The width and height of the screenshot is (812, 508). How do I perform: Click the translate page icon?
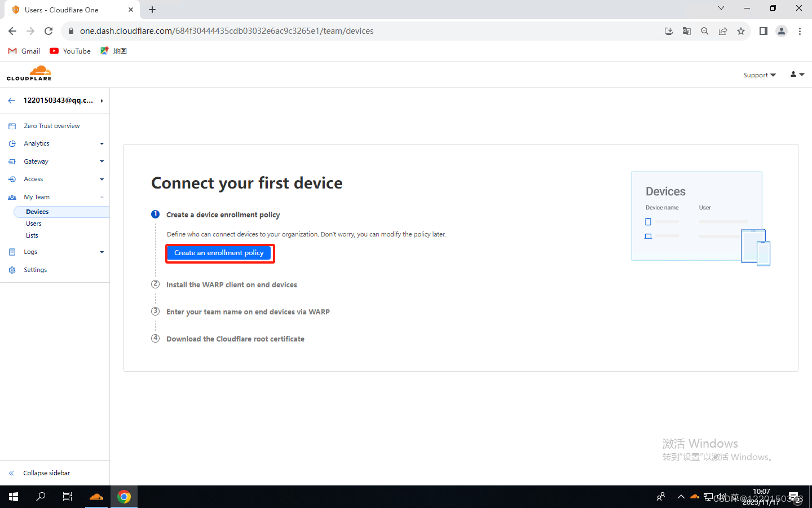click(x=687, y=31)
